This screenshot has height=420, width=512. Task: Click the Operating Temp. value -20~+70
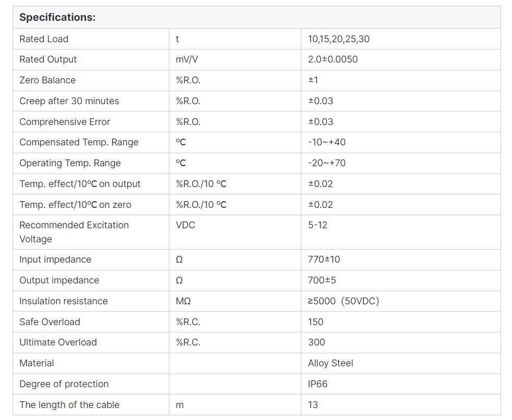click(326, 163)
